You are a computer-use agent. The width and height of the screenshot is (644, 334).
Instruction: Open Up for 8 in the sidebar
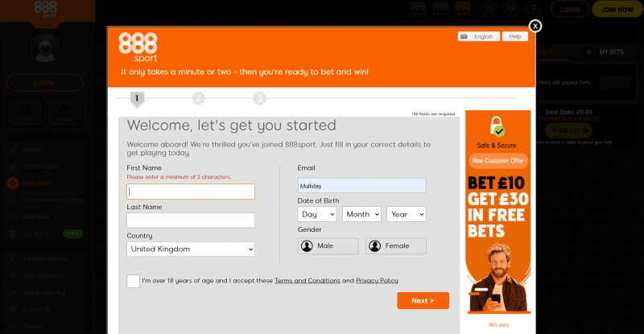[35, 233]
